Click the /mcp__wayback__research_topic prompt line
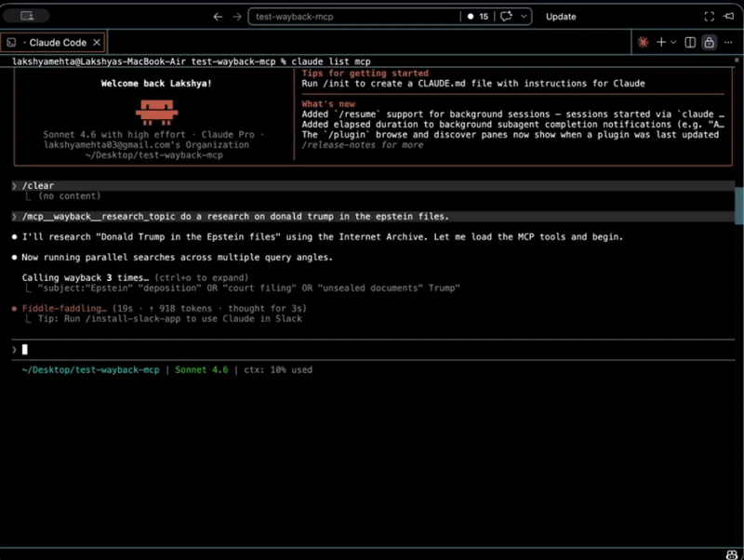 point(374,217)
